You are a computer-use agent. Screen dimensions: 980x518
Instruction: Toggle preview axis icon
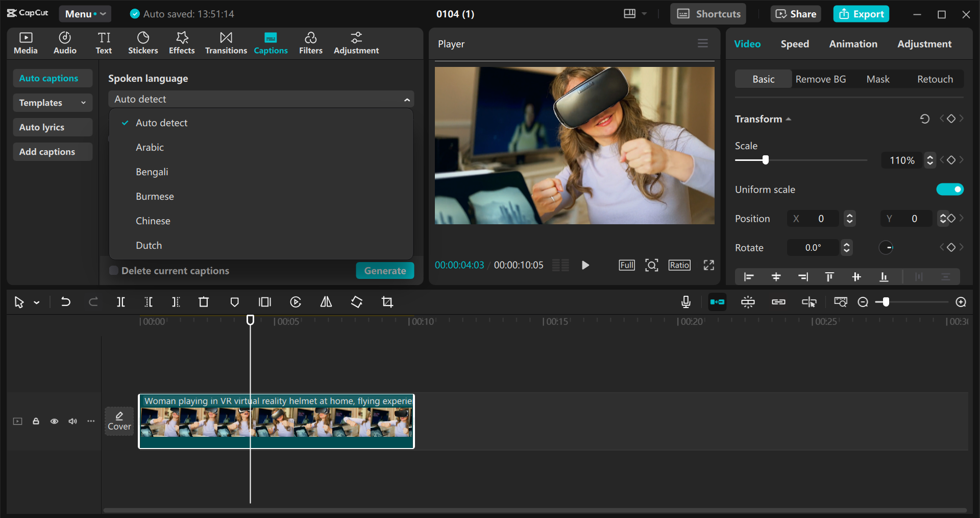[809, 302]
